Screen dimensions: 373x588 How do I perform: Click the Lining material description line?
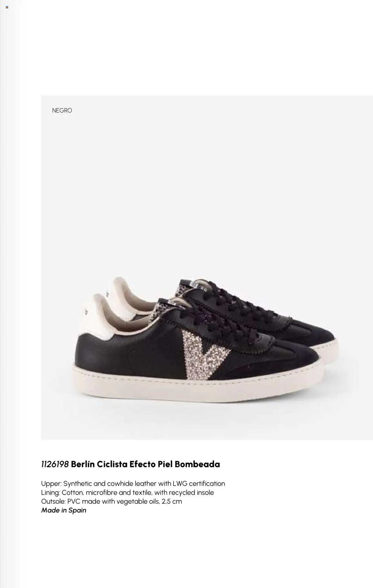pyautogui.click(x=127, y=493)
